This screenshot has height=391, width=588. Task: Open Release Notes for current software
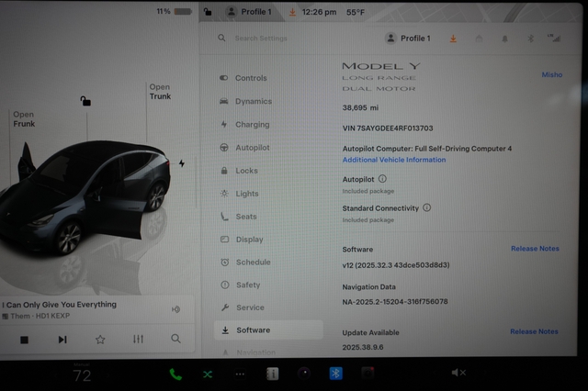tap(535, 249)
